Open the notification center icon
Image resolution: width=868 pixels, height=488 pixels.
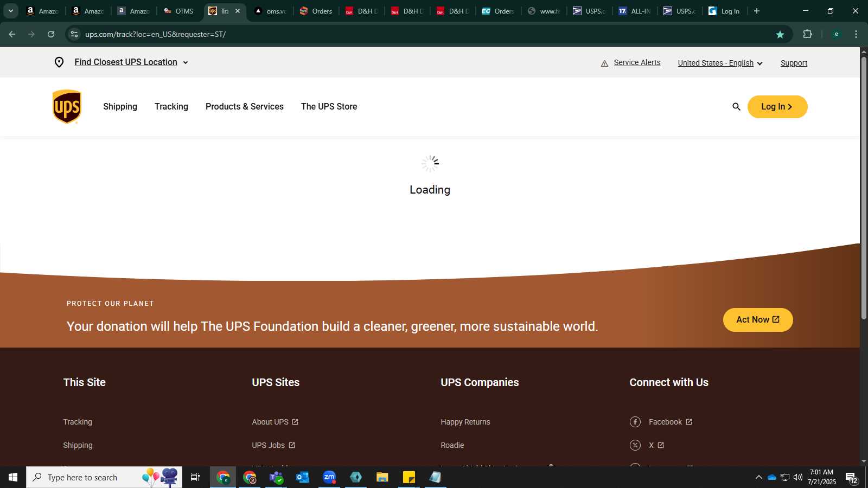tap(852, 478)
